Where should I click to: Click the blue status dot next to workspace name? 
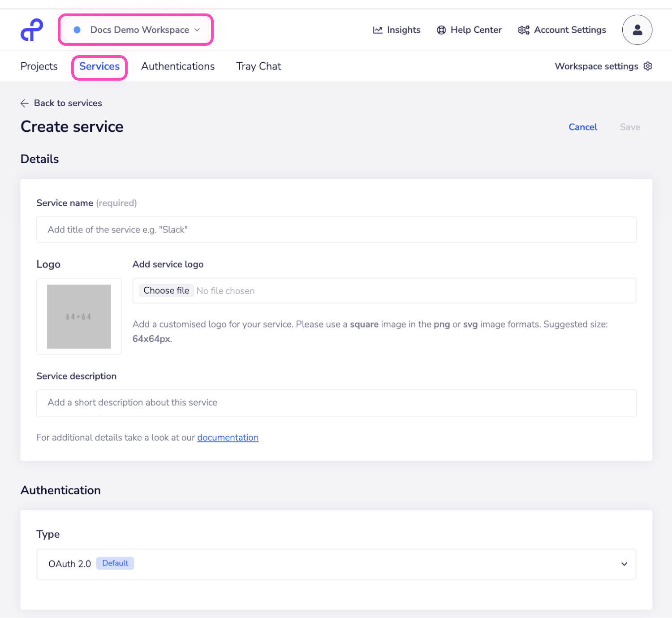coord(77,30)
